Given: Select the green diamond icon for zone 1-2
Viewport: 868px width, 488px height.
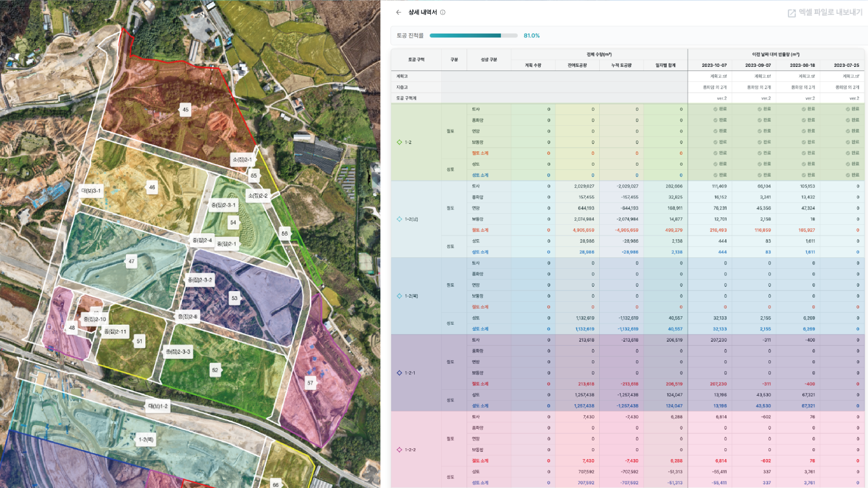Looking at the screenshot, I should click(x=399, y=142).
